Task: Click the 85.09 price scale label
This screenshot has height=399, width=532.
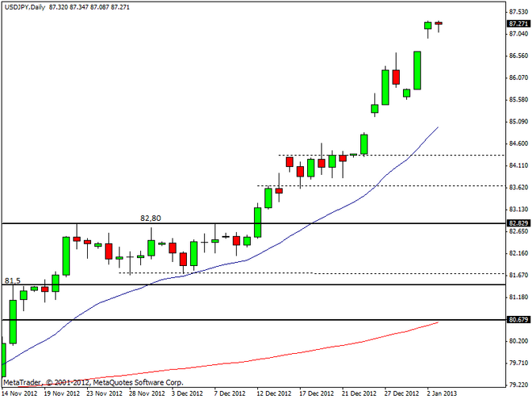Action: pyautogui.click(x=516, y=121)
